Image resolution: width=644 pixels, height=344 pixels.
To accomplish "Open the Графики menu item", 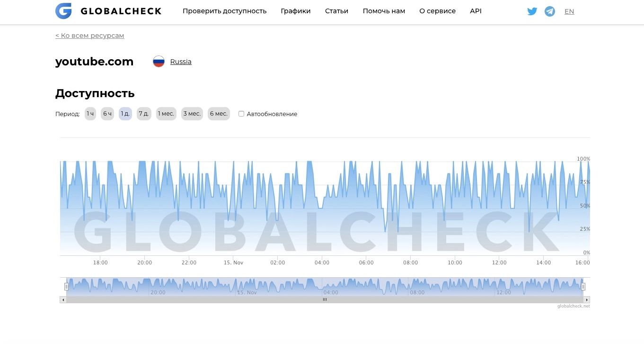I will (x=296, y=11).
